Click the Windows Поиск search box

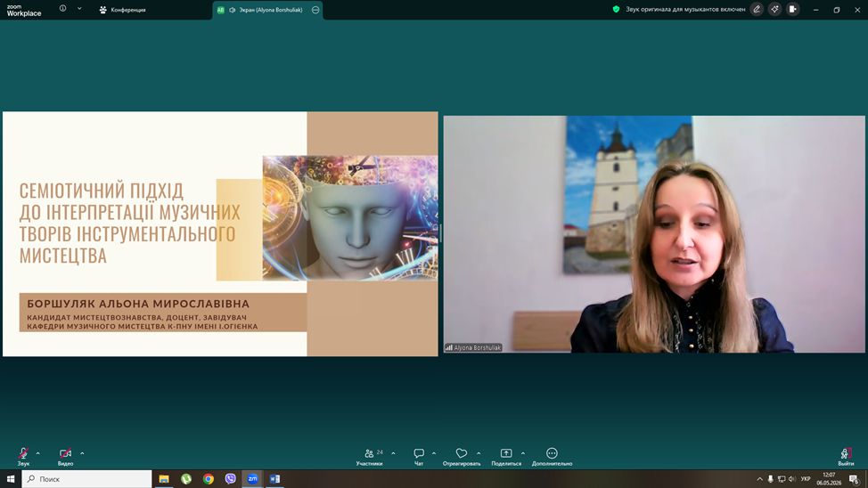(87, 479)
